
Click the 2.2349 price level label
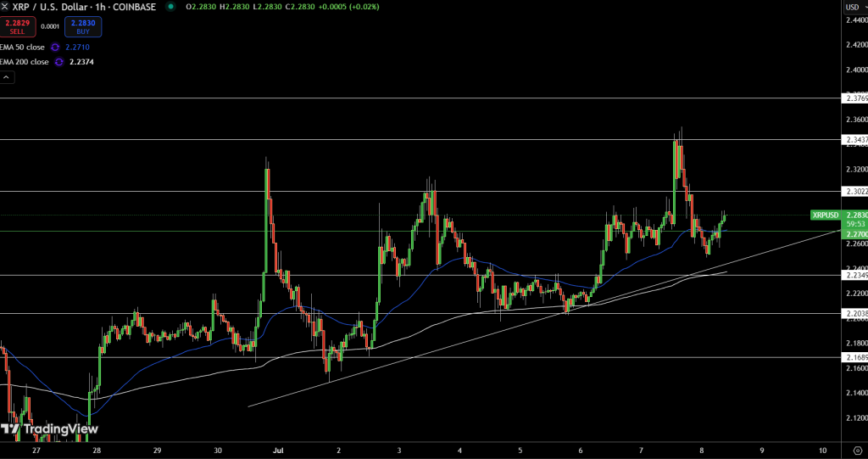(x=854, y=275)
